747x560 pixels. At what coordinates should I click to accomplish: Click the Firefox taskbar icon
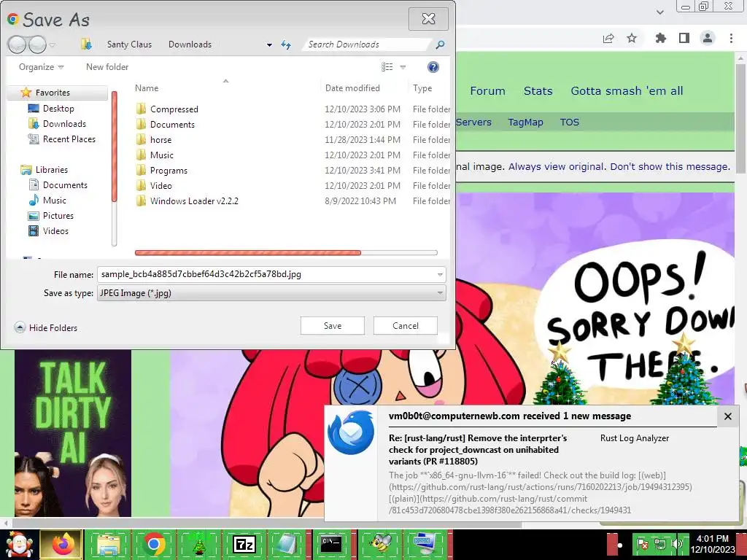tap(63, 544)
